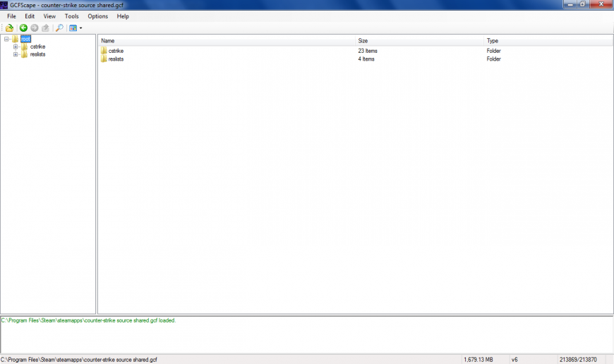Expand the cstrike node in the tree
The height and width of the screenshot is (364, 614).
(x=16, y=47)
